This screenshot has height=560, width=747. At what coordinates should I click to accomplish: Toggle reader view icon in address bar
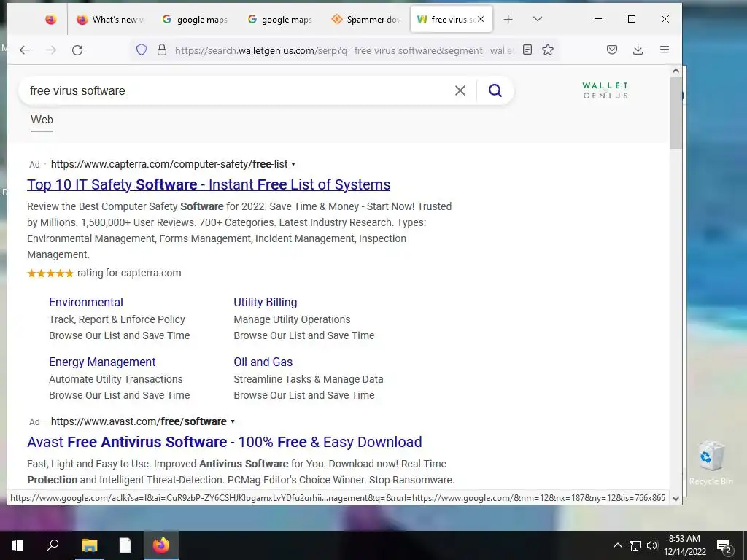pyautogui.click(x=527, y=50)
